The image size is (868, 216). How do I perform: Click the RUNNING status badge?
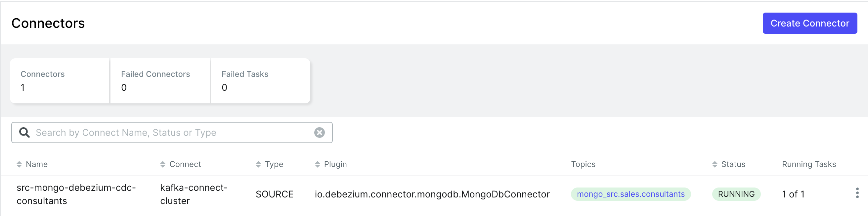736,194
